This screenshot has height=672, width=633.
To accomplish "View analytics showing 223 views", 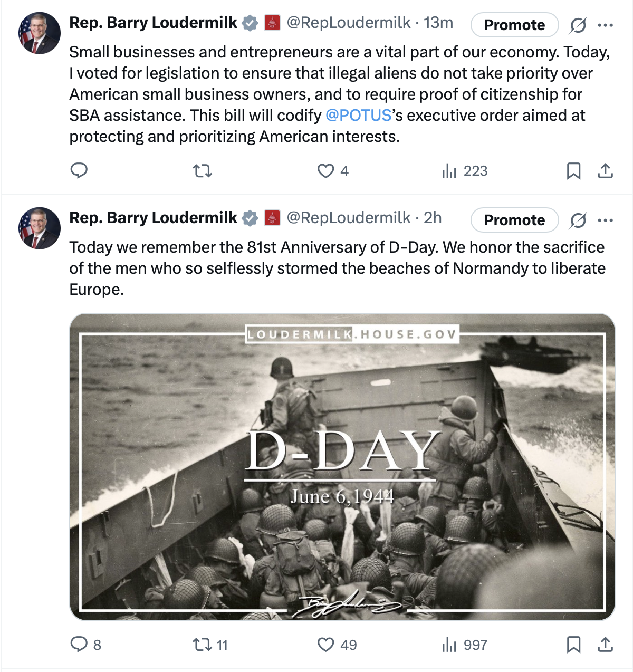I will click(465, 171).
